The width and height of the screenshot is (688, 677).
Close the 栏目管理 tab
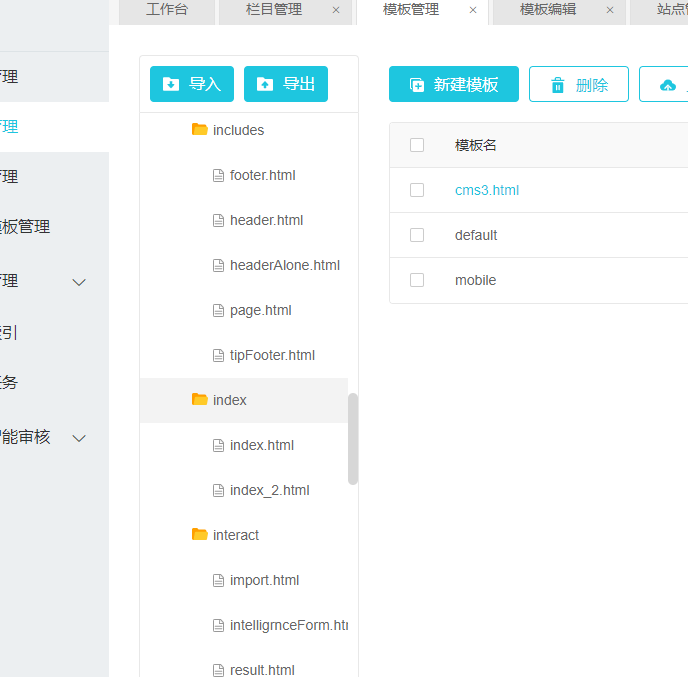336,10
